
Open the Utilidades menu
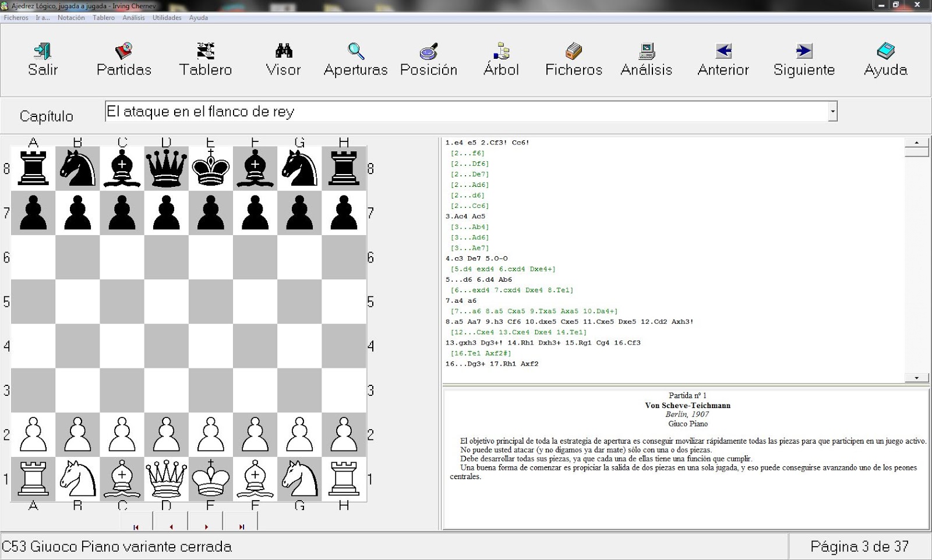167,17
